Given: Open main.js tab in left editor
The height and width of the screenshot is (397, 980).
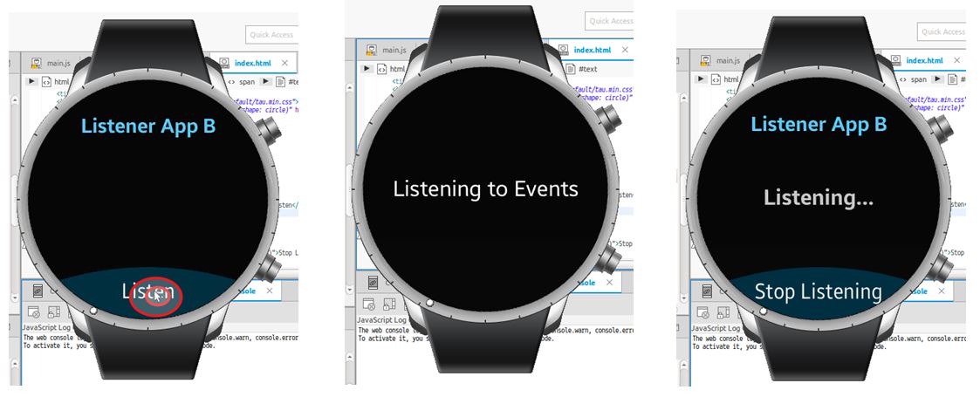Looking at the screenshot, I should click(58, 63).
